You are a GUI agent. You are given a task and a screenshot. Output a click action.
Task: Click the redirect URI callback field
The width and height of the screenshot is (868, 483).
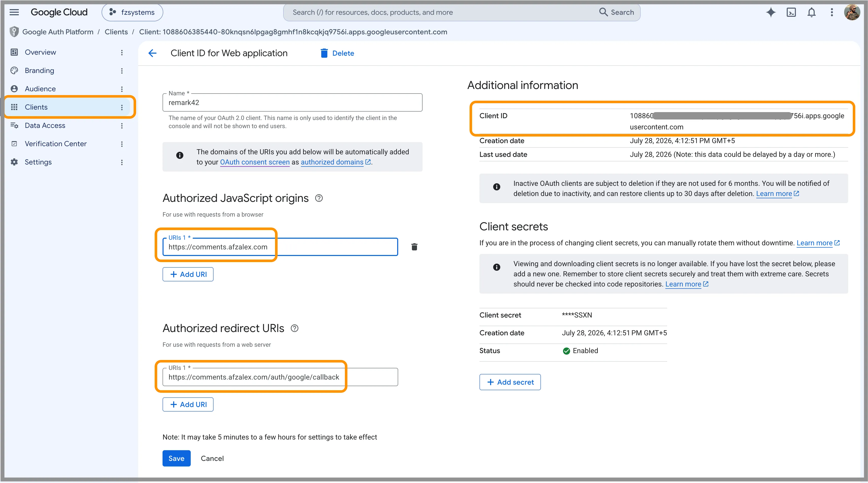pyautogui.click(x=280, y=377)
